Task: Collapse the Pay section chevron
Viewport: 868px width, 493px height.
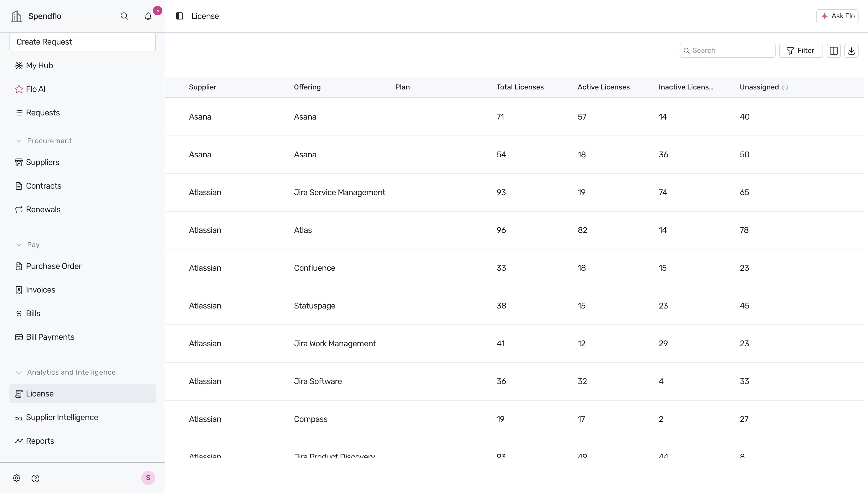Action: [x=19, y=245]
